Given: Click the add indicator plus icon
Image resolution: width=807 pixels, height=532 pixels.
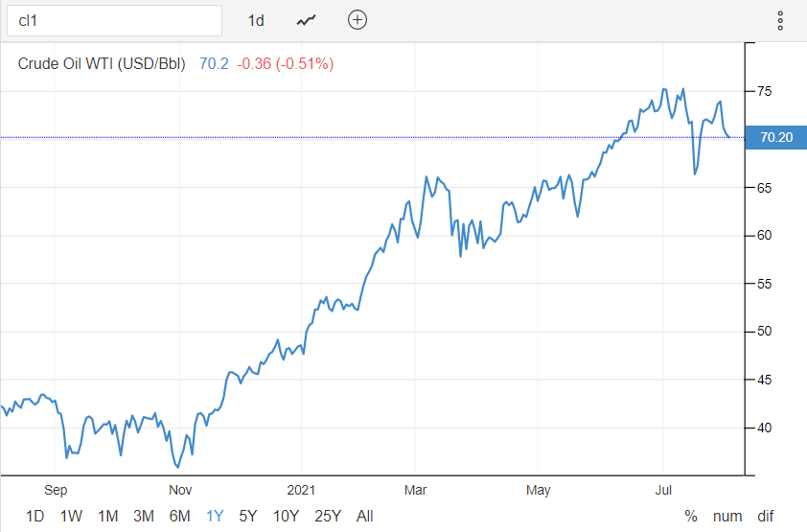Looking at the screenshot, I should [x=357, y=20].
